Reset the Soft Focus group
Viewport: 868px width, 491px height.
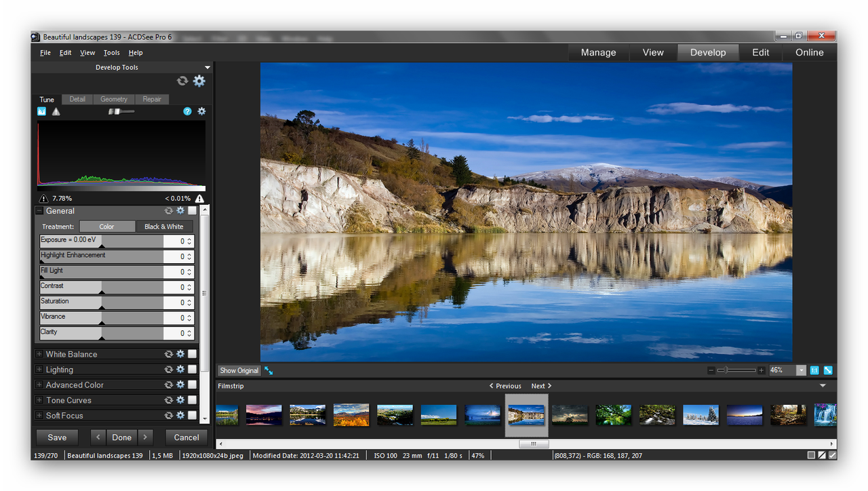point(168,415)
